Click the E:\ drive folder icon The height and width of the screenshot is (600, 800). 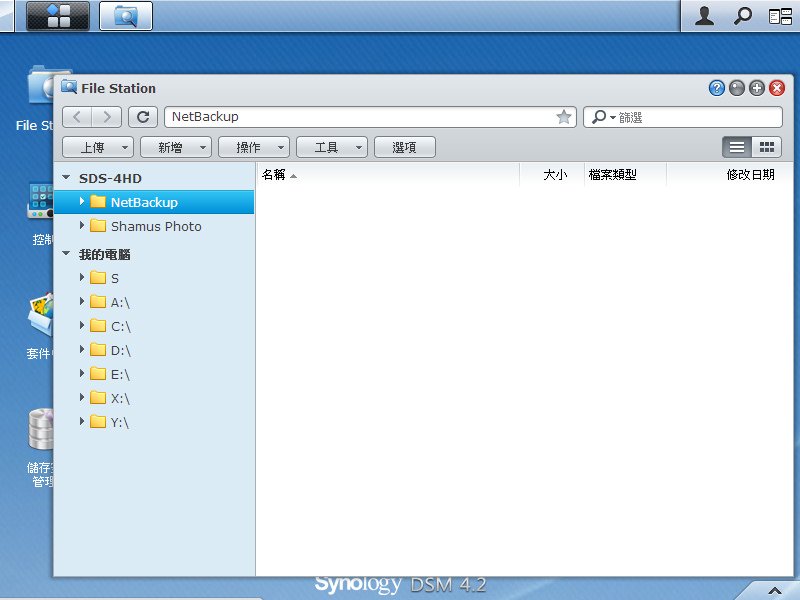[98, 374]
